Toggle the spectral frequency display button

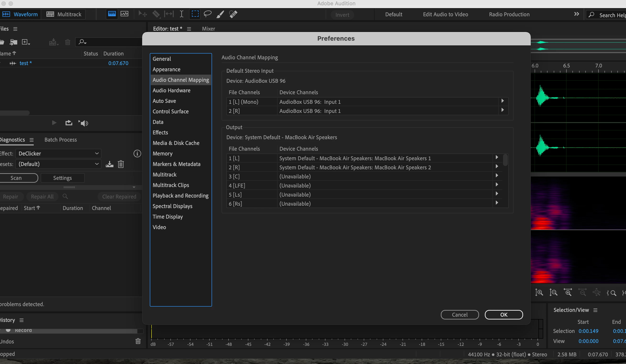coord(112,14)
